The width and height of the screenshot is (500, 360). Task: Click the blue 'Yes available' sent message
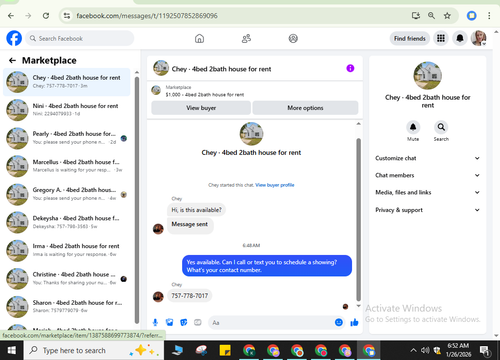coord(267,266)
